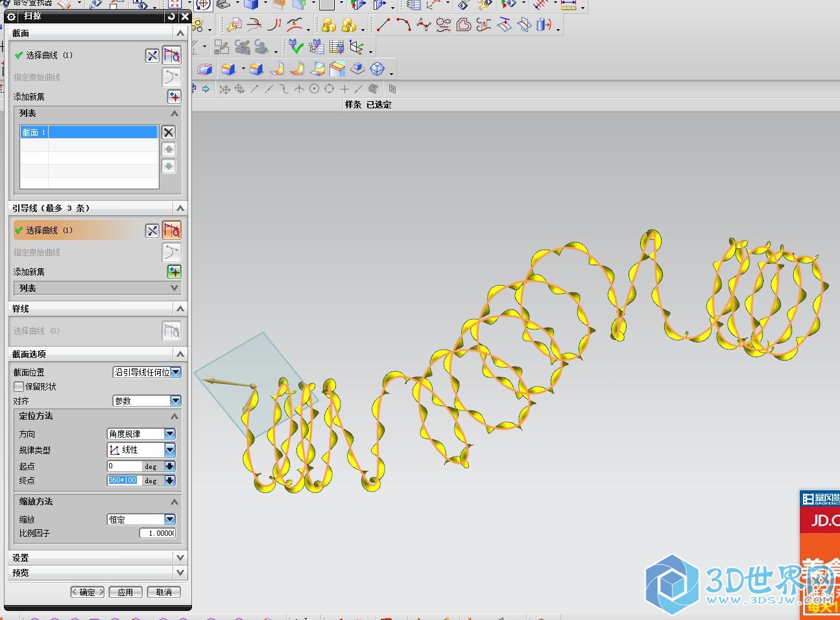Click the circle-center snap point icon
The height and width of the screenshot is (620, 840).
point(314,89)
